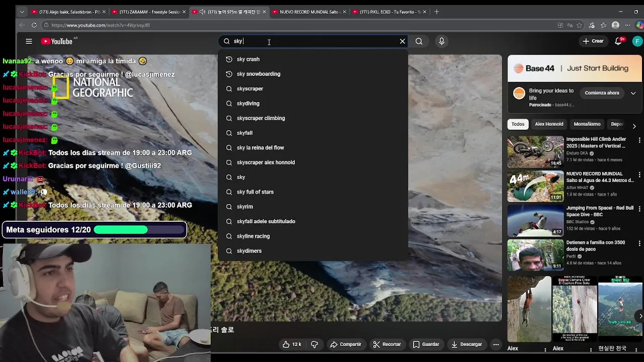Click Recortar clip button
The height and width of the screenshot is (362, 644).
pyautogui.click(x=386, y=344)
